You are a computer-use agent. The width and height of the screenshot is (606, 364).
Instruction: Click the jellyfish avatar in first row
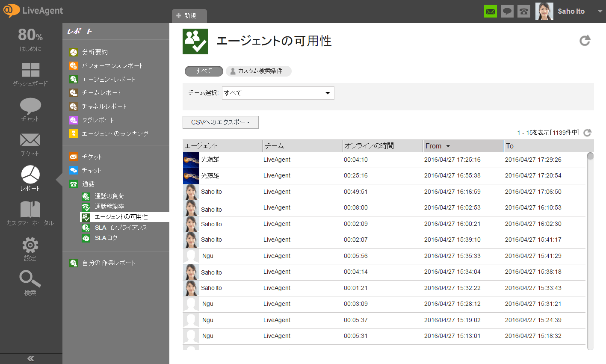coord(191,160)
